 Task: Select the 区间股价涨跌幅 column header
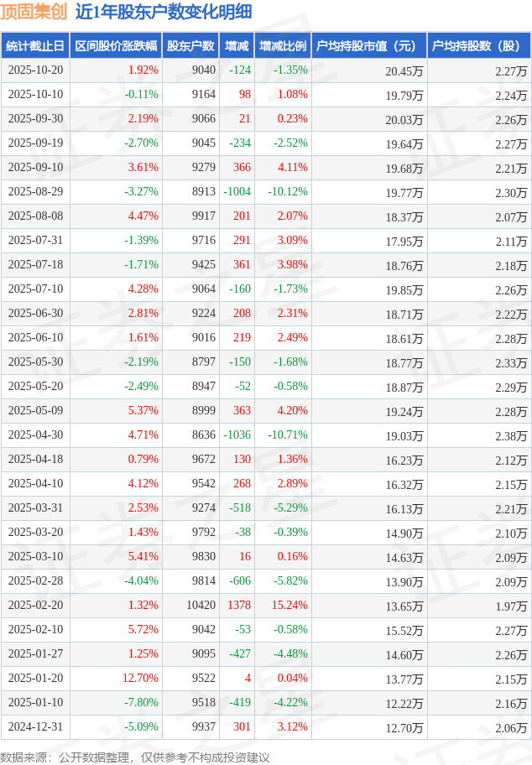click(115, 46)
